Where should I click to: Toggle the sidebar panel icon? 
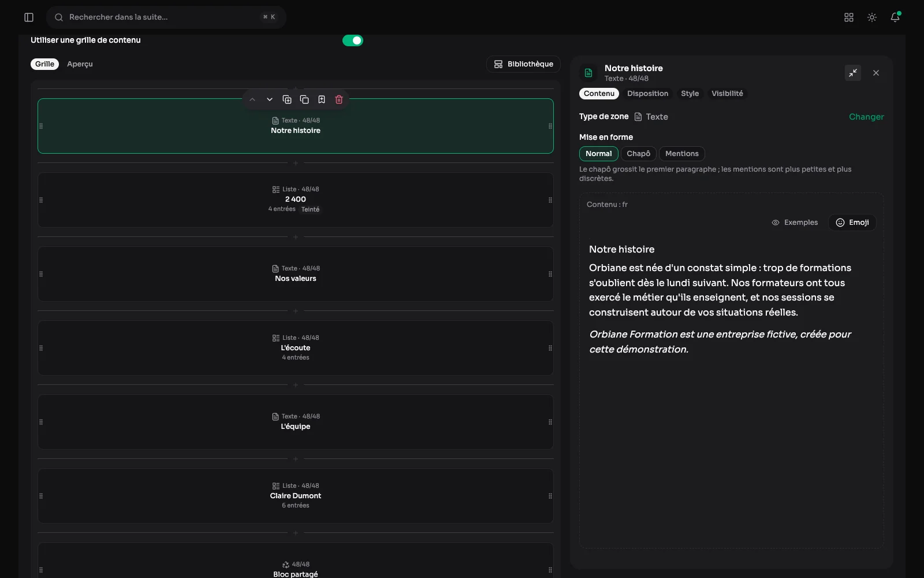click(x=29, y=17)
